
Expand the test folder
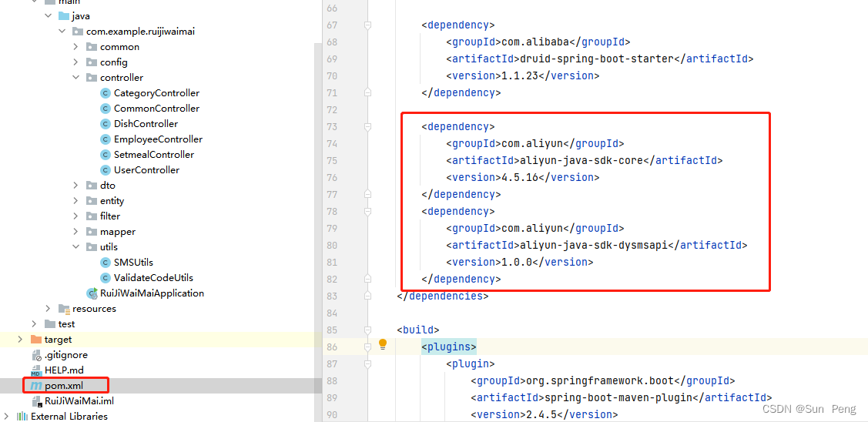pos(35,323)
